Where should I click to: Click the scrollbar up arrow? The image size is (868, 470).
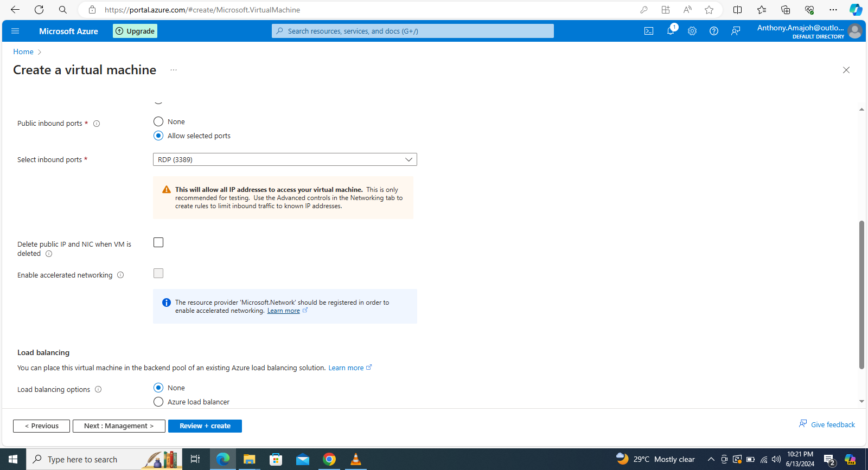861,110
